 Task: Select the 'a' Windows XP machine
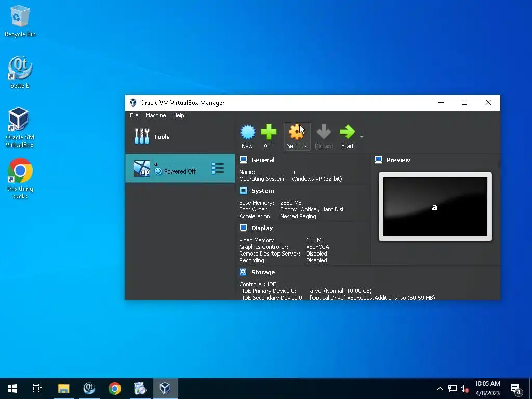(x=180, y=168)
